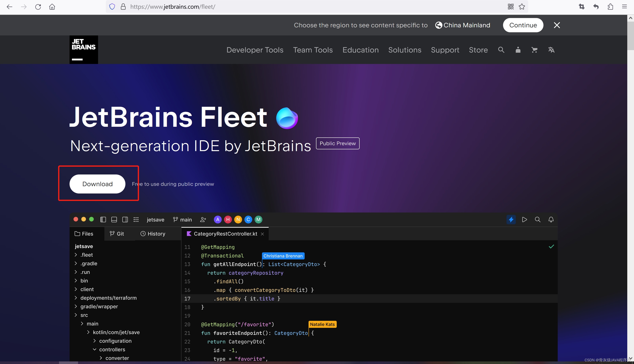Enable Smart Mode lightning icon in Fleet
The width and height of the screenshot is (634, 364).
511,219
